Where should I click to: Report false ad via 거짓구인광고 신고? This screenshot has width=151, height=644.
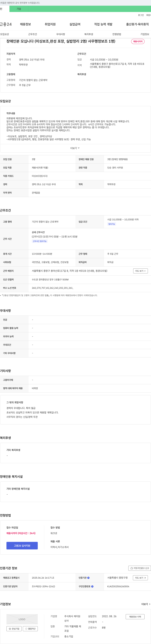coord(140,568)
